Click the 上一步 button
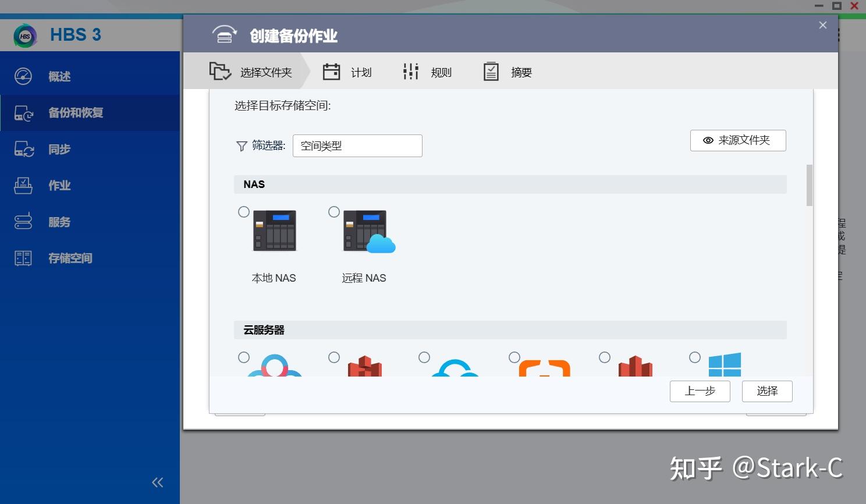The height and width of the screenshot is (504, 866). 700,391
